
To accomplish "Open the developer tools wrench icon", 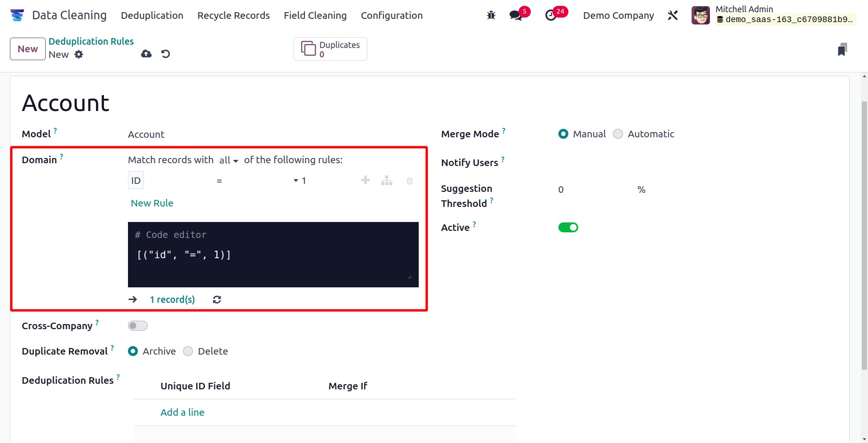I will (x=673, y=16).
